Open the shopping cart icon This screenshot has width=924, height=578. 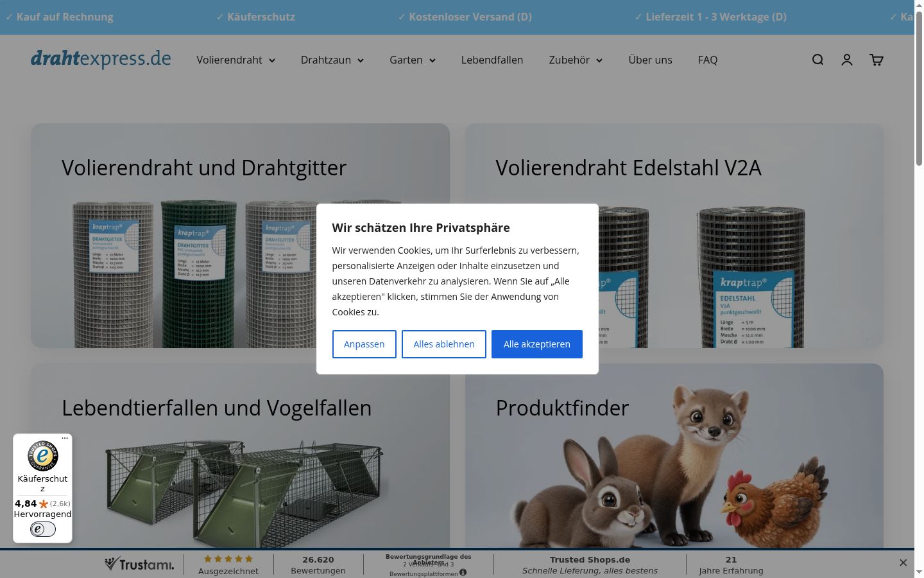(x=877, y=60)
